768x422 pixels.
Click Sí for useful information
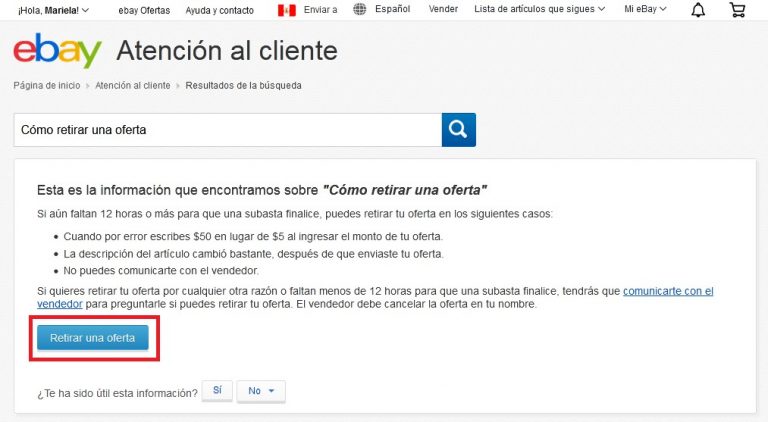(217, 390)
